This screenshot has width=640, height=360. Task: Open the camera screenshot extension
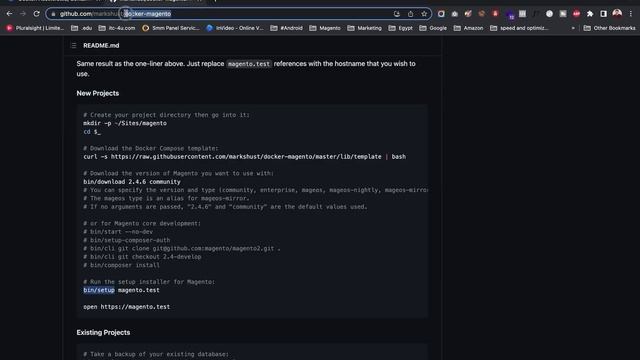pos(455,14)
